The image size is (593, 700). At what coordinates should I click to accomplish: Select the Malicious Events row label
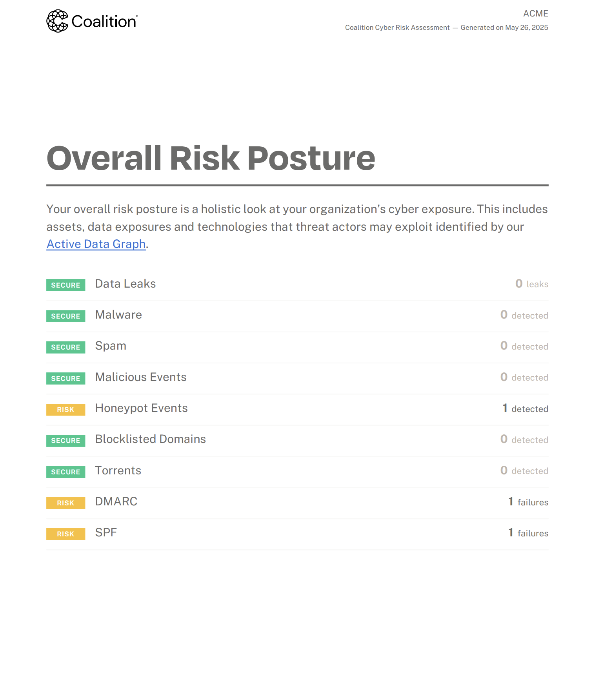click(141, 377)
